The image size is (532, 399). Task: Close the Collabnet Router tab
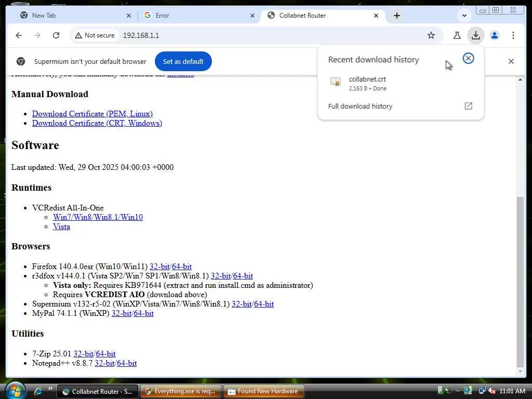[x=376, y=16]
